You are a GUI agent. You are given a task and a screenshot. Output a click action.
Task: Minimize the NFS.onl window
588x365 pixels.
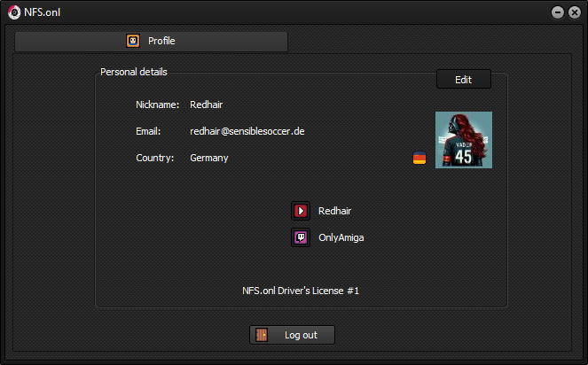click(x=558, y=12)
